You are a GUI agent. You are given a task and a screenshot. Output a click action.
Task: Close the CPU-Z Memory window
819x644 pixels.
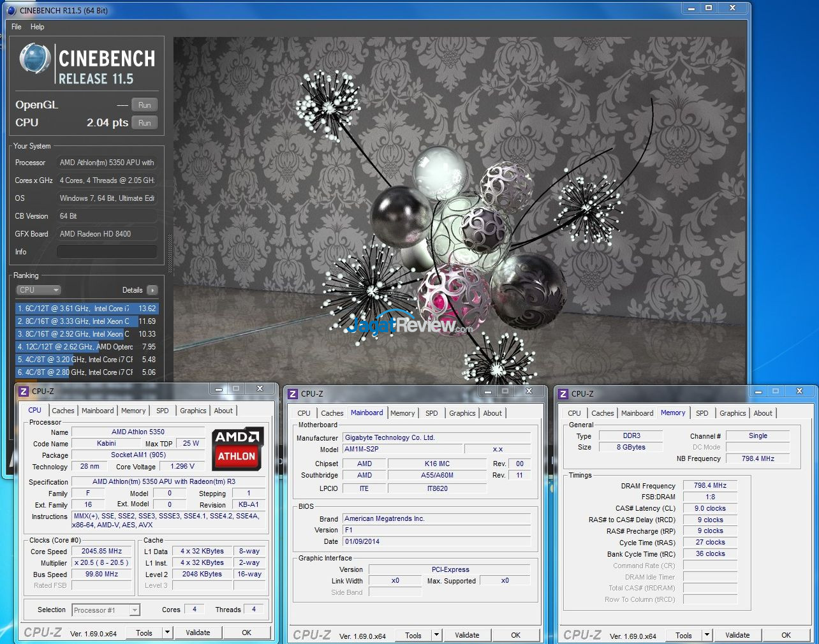click(x=799, y=391)
